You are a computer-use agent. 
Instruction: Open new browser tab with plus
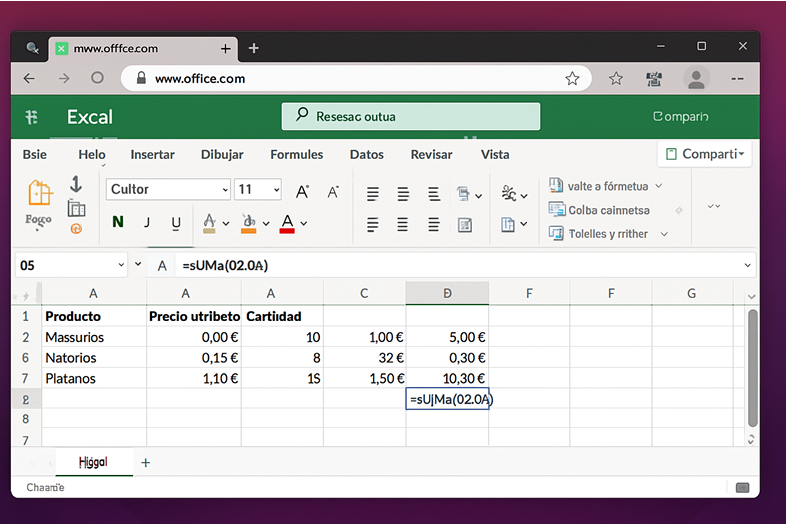254,48
